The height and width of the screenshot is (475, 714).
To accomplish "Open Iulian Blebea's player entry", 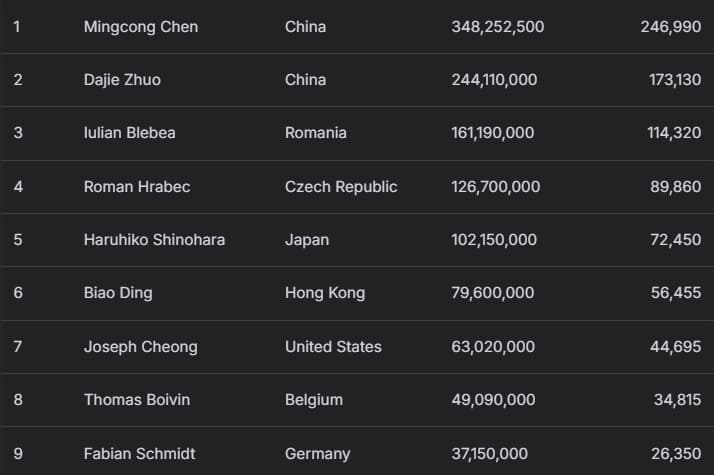I will point(132,133).
